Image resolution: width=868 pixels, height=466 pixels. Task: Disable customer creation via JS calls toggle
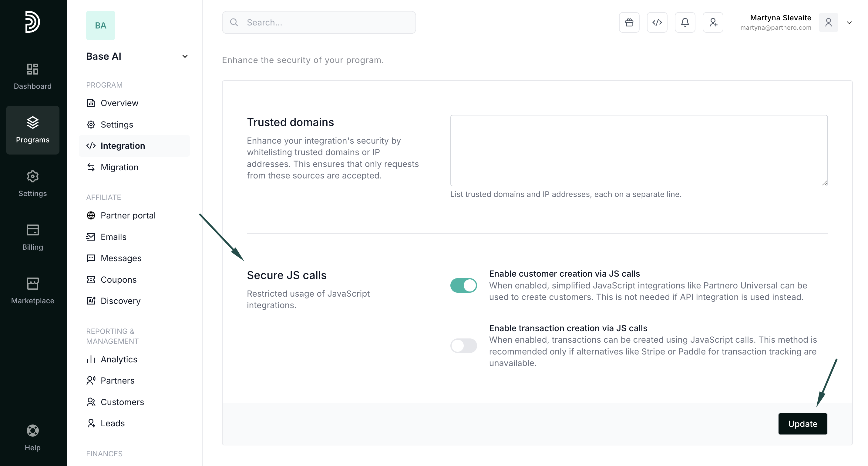click(x=463, y=285)
